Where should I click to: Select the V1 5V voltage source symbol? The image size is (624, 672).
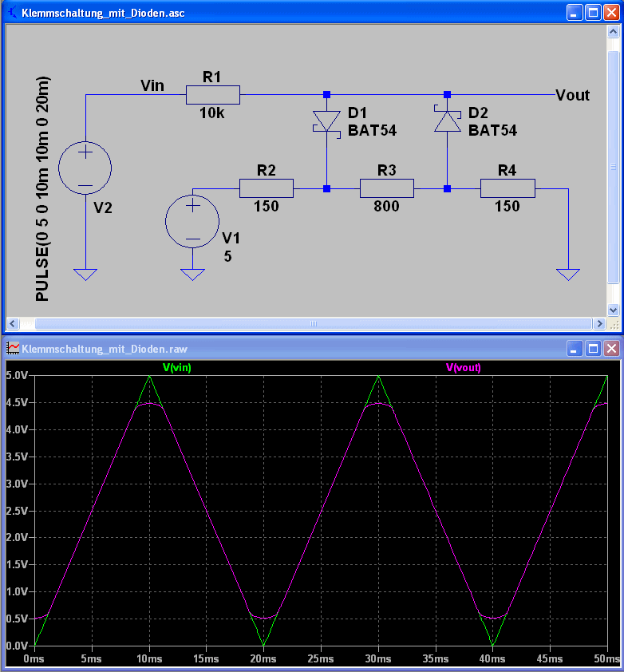[192, 222]
